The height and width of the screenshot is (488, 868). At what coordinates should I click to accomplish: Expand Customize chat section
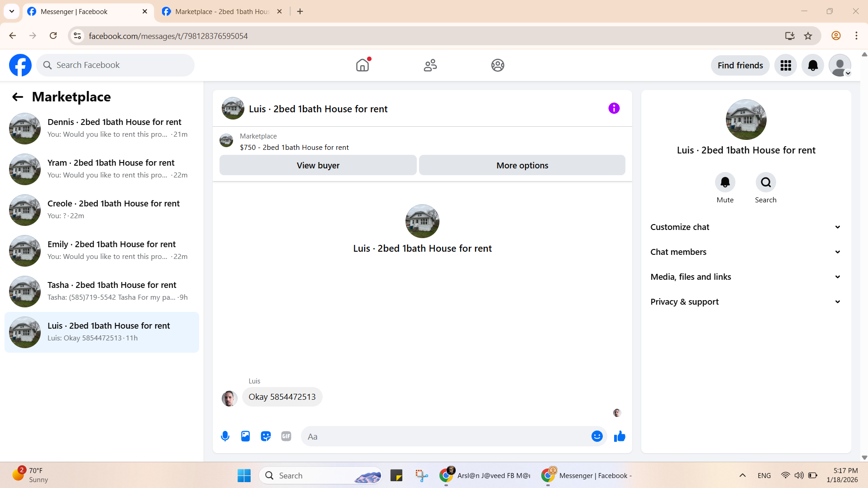click(746, 227)
